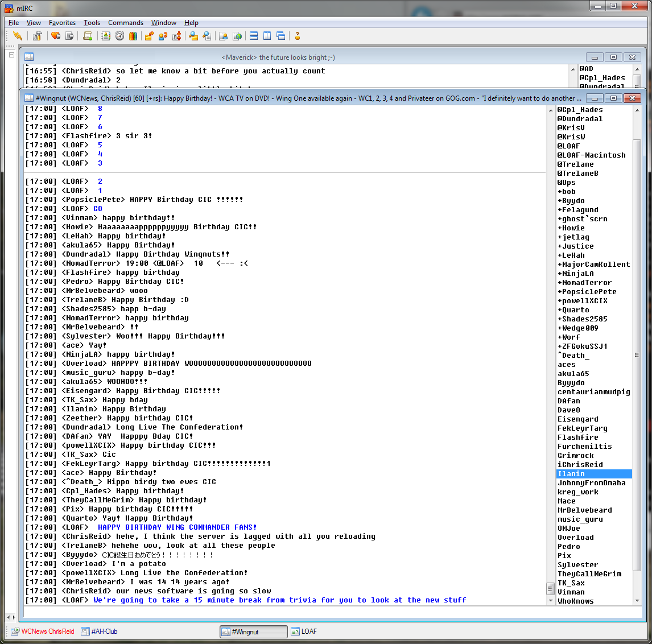Open mIRC Options hammer icon

tap(38, 36)
